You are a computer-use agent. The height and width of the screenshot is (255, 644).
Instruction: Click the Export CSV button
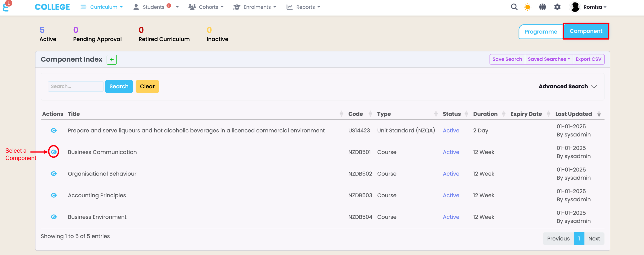coord(588,59)
